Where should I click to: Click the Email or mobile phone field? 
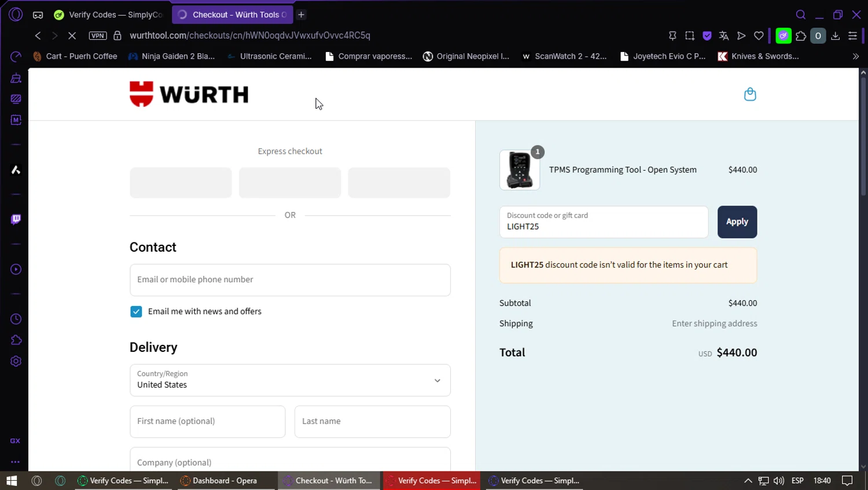(x=290, y=280)
